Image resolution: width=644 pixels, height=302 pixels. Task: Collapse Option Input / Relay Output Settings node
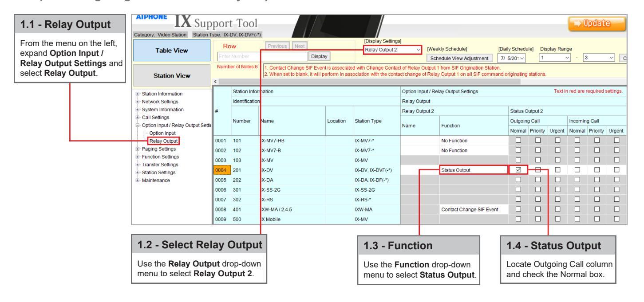[138, 126]
